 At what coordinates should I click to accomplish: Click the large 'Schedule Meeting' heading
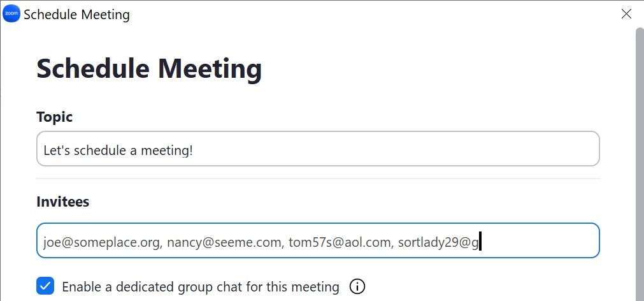click(x=149, y=68)
